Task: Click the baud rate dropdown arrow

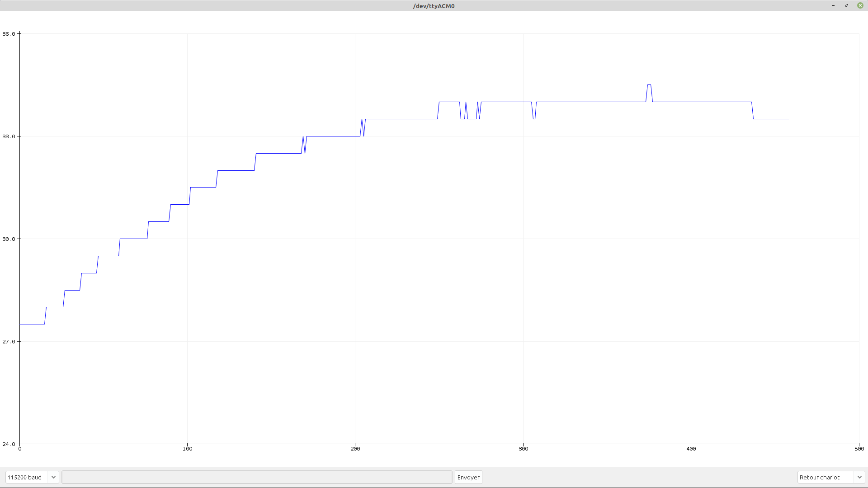Action: [53, 477]
